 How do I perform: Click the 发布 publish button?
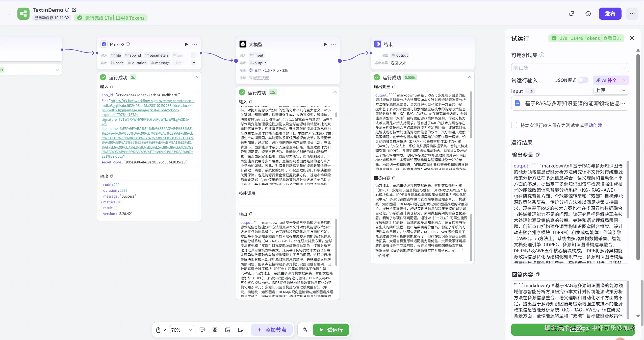(610, 14)
